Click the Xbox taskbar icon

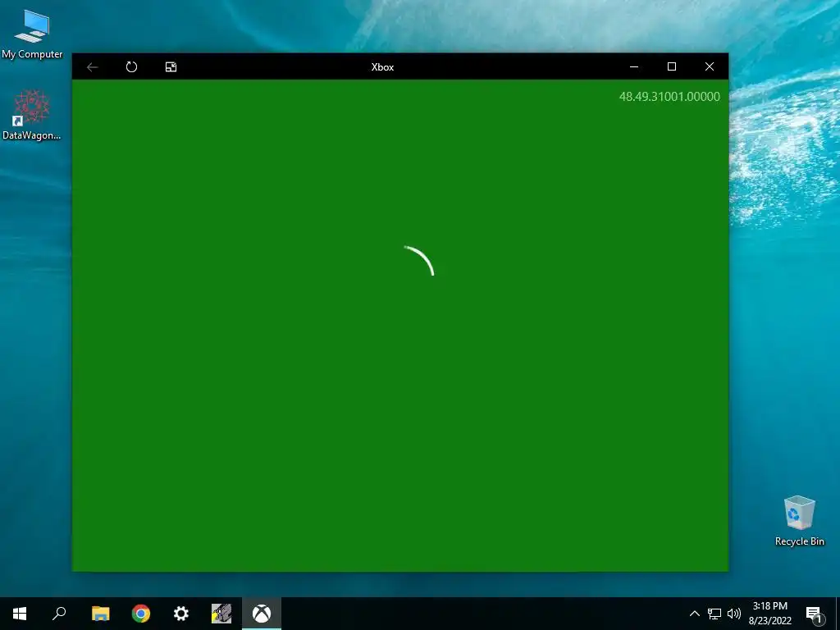(262, 614)
